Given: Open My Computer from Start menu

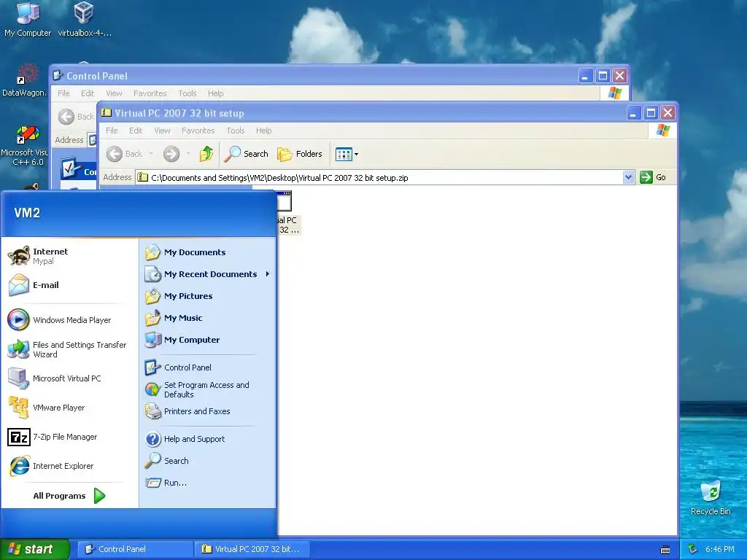Looking at the screenshot, I should point(208,340).
